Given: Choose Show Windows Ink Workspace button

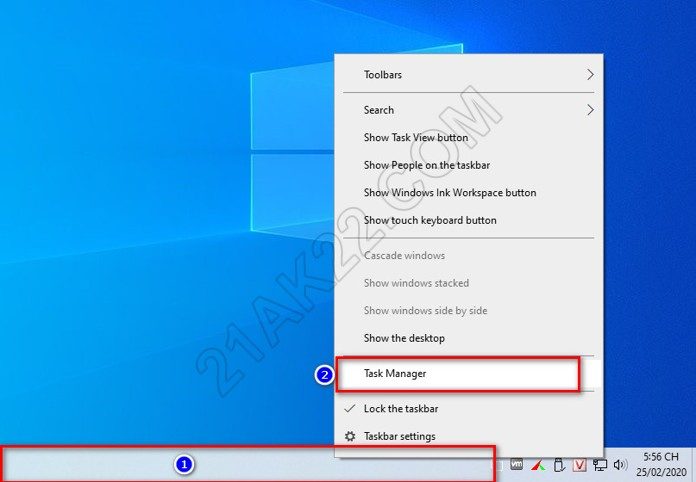Looking at the screenshot, I should (469, 193).
